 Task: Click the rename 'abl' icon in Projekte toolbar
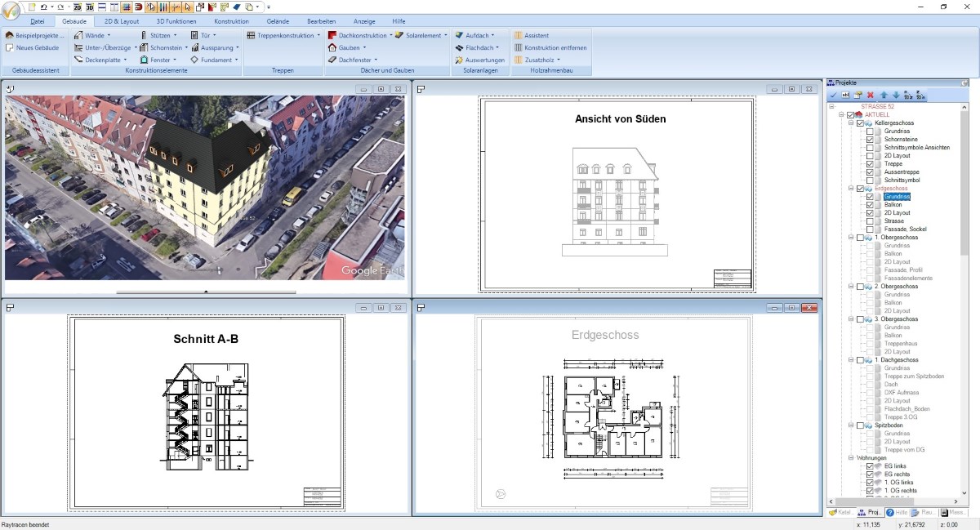click(x=845, y=96)
